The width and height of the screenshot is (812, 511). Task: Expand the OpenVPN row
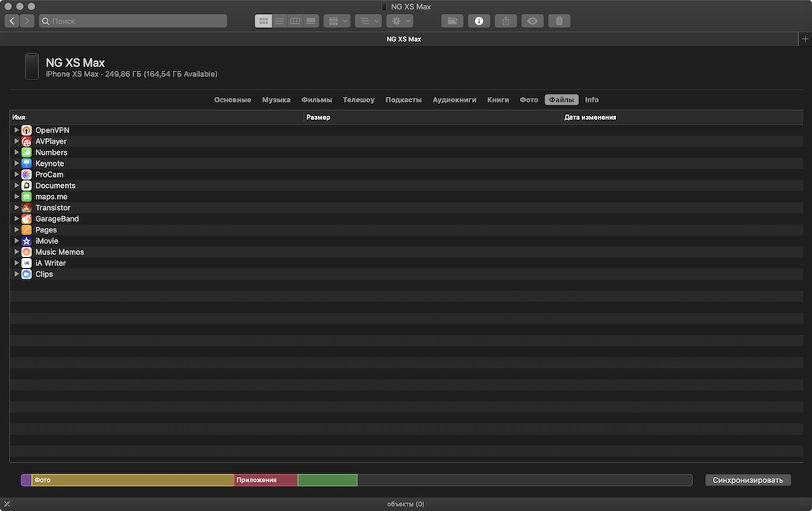(x=16, y=130)
